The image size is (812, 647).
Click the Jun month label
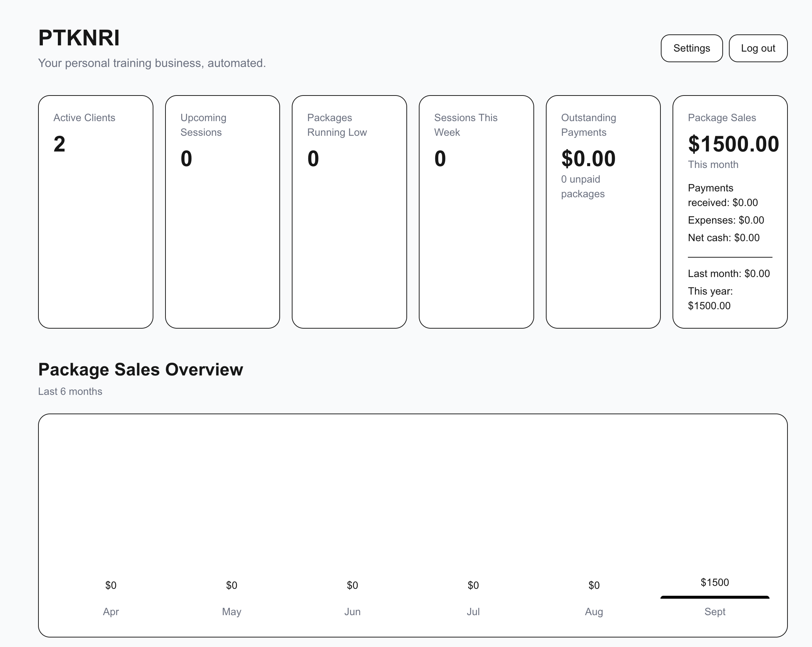[x=353, y=612]
